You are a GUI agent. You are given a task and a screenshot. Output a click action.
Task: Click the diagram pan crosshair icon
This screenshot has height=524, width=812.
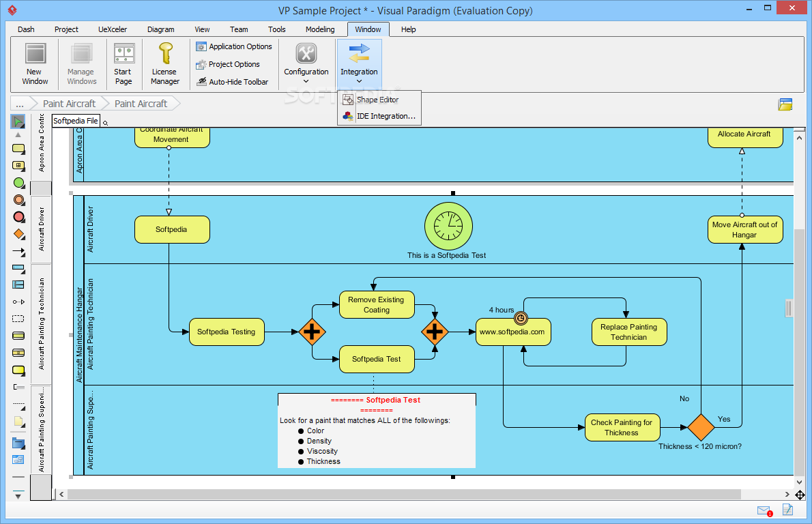pyautogui.click(x=800, y=495)
